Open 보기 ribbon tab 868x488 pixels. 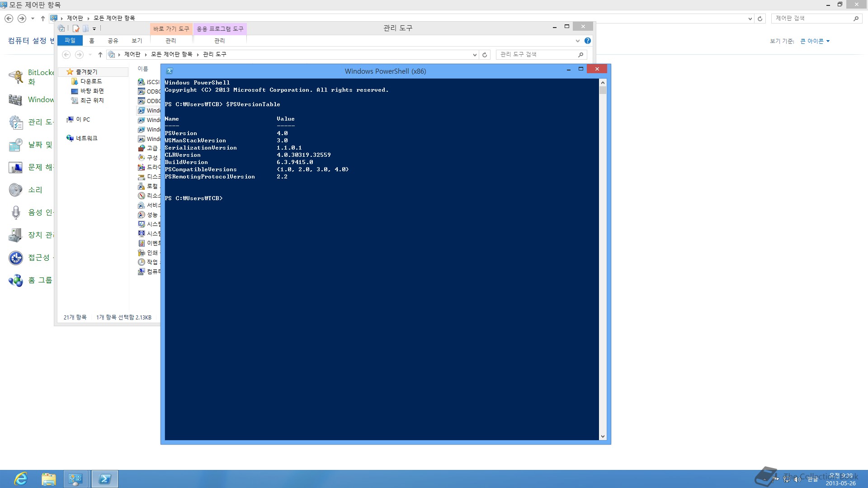[x=137, y=41]
